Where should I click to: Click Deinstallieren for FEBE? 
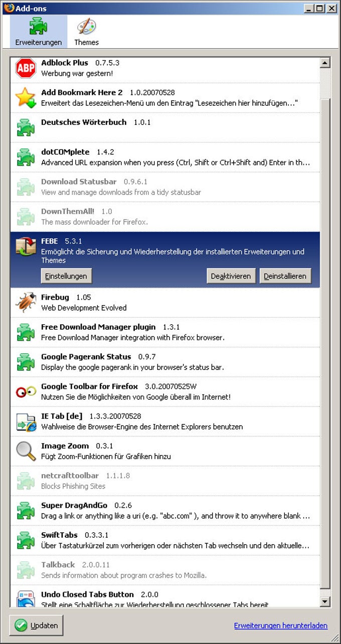tap(285, 276)
